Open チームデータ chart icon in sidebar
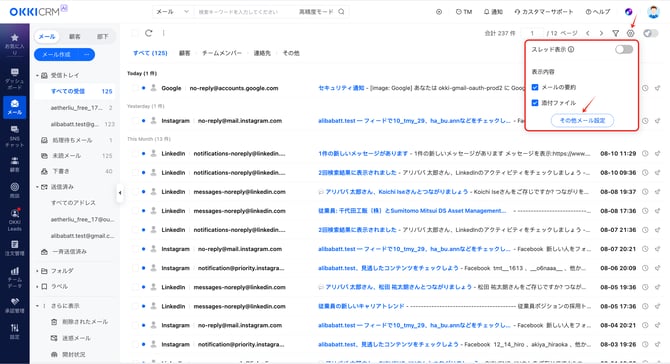Image resolution: width=670 pixels, height=364 pixels. [15, 277]
